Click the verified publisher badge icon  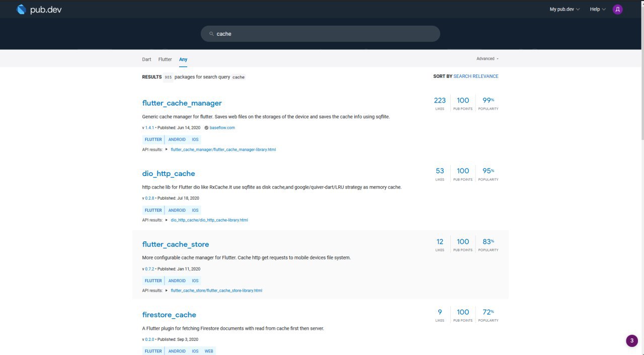click(206, 128)
